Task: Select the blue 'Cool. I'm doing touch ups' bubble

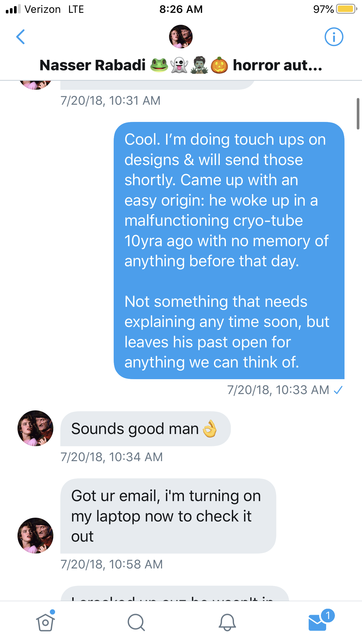Action: coord(229,251)
